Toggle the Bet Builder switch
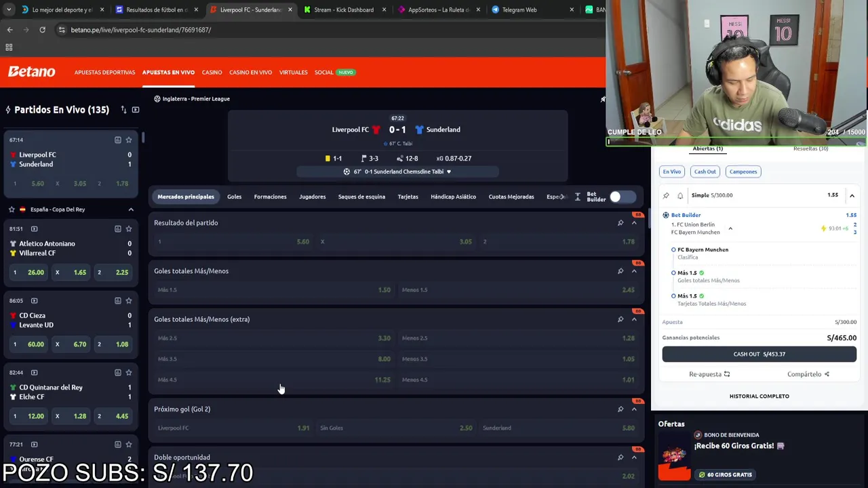The width and height of the screenshot is (868, 488). (621, 197)
